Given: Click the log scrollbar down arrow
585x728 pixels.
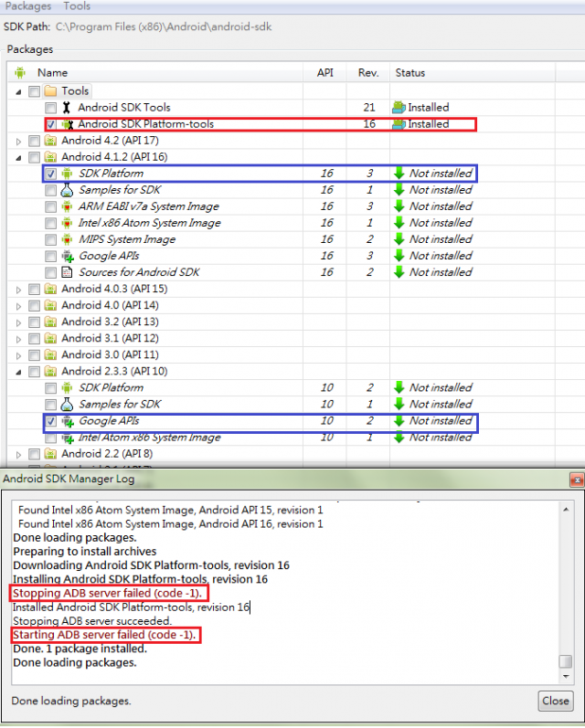Looking at the screenshot, I should [566, 677].
